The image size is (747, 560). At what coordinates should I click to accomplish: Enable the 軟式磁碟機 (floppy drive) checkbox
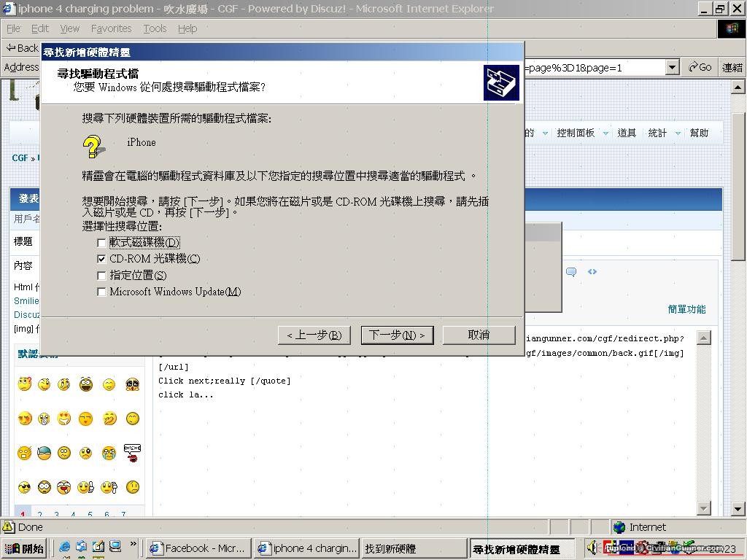(x=101, y=243)
